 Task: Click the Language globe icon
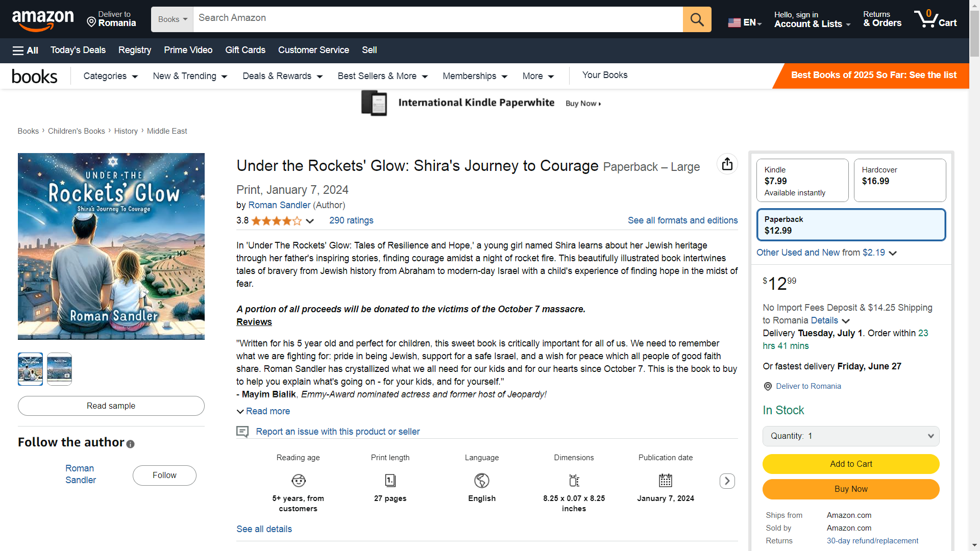pyautogui.click(x=482, y=481)
